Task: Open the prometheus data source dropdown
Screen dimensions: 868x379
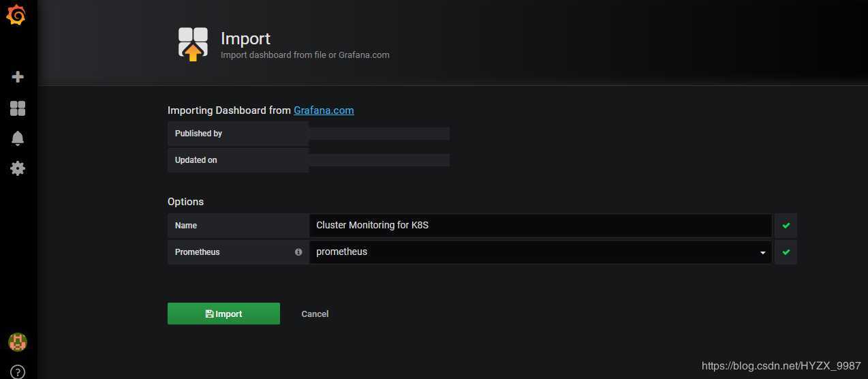Action: [x=540, y=252]
